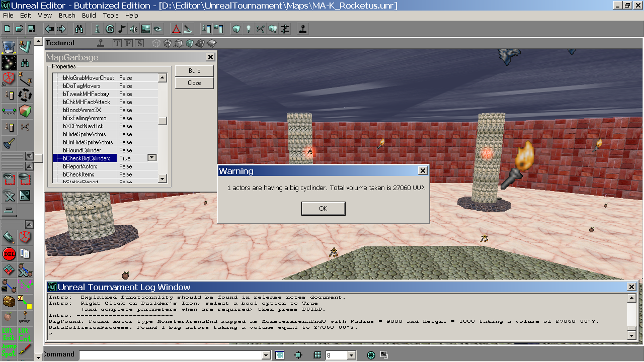This screenshot has height=362, width=644.
Task: Open the Brush menu
Action: coord(67,16)
